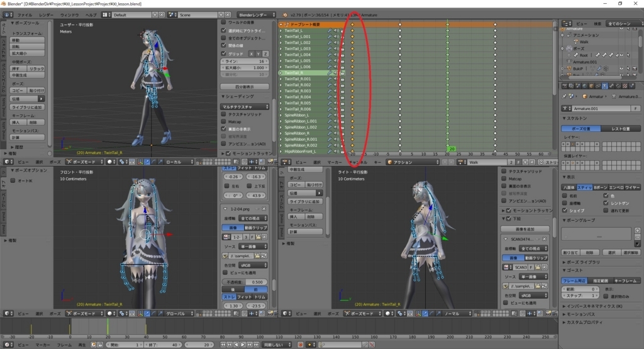Click the info editor type icon
The width and height of the screenshot is (644, 349).
pyautogui.click(x=8, y=15)
